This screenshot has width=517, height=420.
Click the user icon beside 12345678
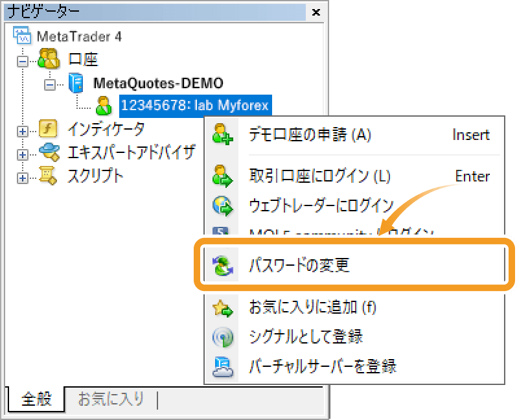(x=104, y=106)
